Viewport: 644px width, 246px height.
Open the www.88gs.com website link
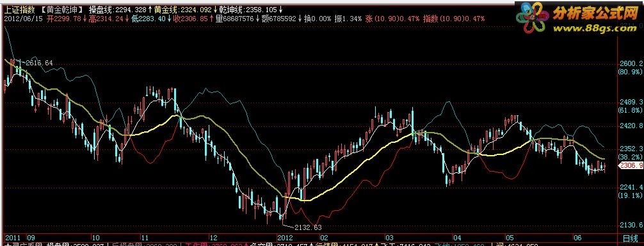594,28
